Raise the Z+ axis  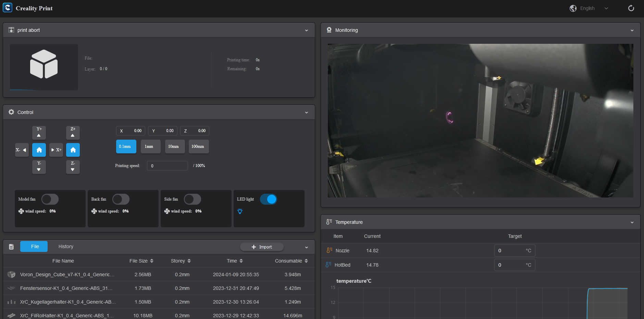[73, 132]
